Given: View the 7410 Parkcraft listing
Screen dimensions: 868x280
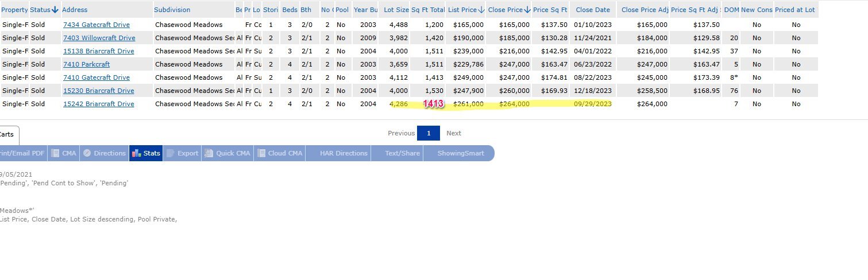Looking at the screenshot, I should click(x=86, y=64).
